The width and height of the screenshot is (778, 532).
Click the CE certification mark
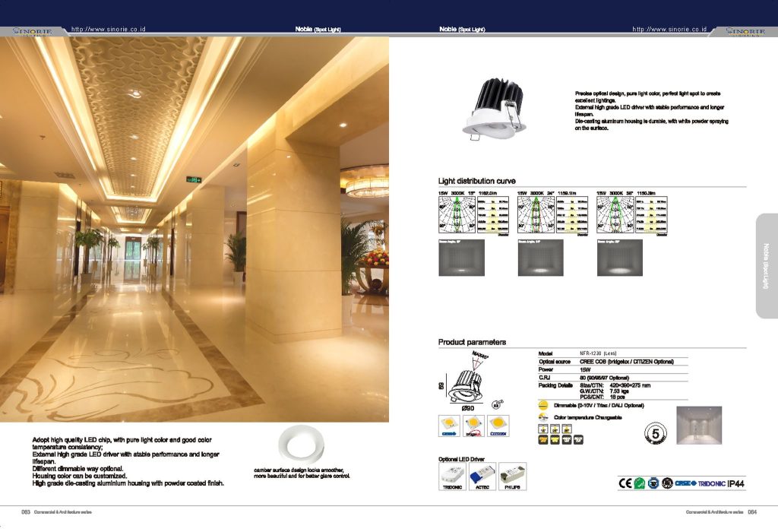tap(626, 483)
